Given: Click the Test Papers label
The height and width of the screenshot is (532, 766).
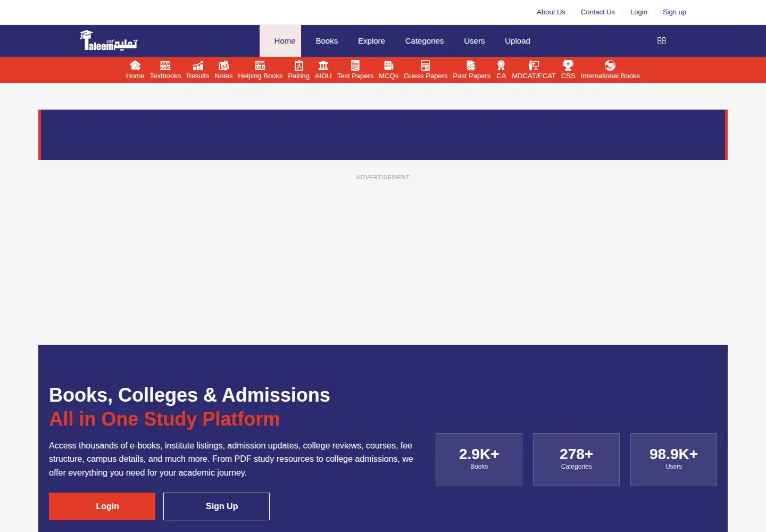Looking at the screenshot, I should pos(355,76).
